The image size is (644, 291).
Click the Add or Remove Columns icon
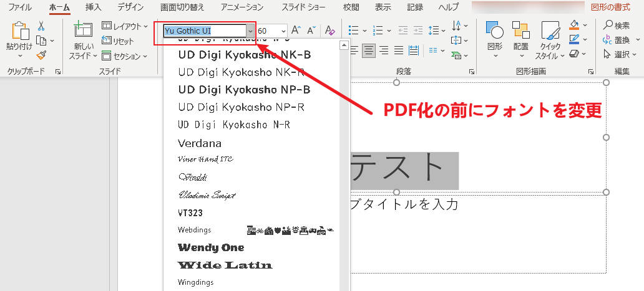click(433, 50)
